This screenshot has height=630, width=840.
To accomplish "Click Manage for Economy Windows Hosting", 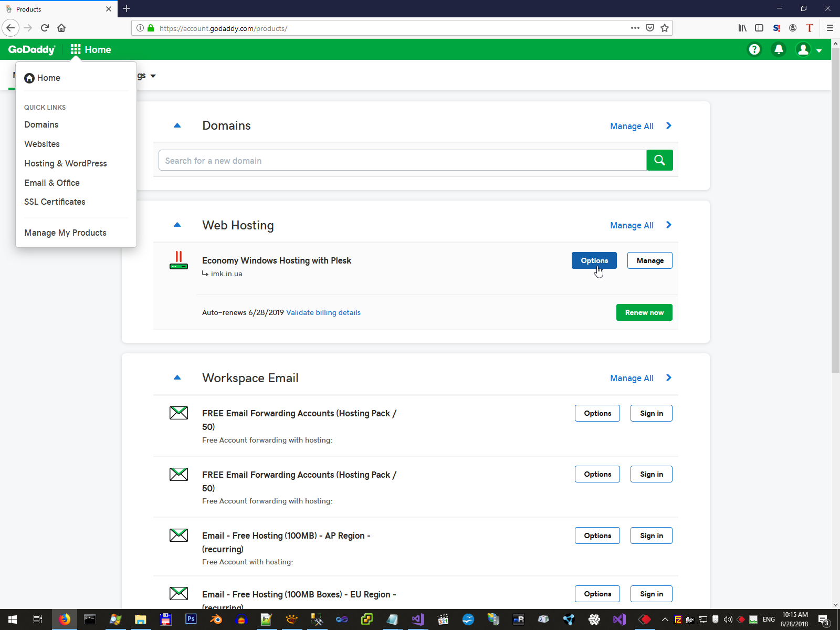I will click(650, 260).
